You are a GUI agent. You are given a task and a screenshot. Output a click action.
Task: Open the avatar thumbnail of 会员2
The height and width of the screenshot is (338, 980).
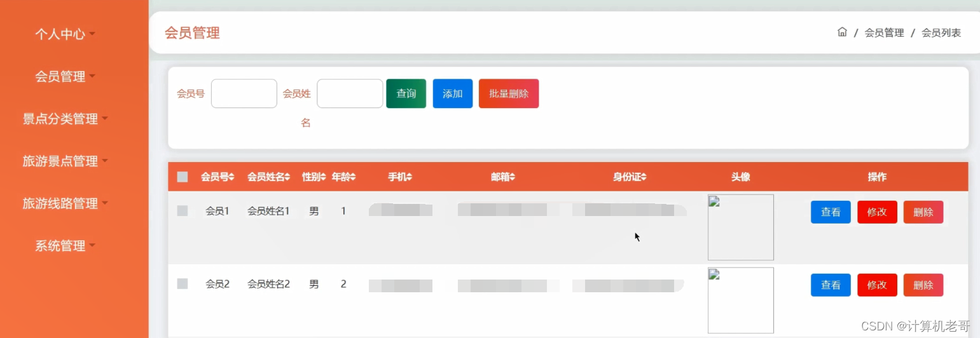[x=741, y=301]
